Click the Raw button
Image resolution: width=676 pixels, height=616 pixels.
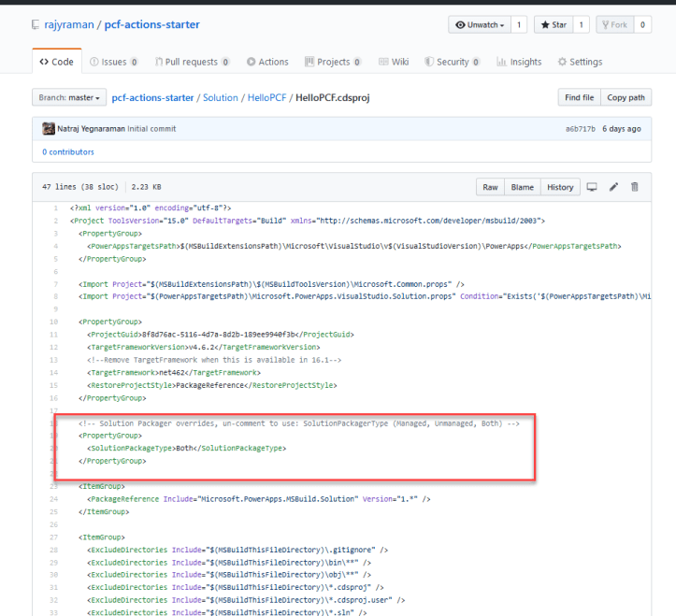[x=490, y=187]
